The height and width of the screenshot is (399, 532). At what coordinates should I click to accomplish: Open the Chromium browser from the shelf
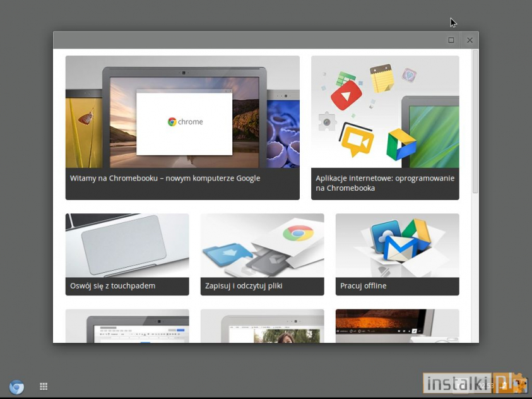pyautogui.click(x=17, y=387)
